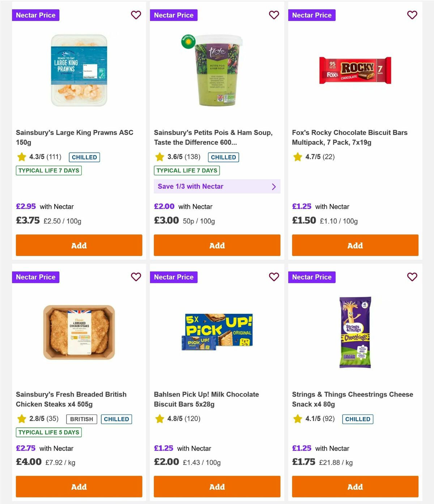
Task: Favourite the Bahlsen Pick Up biscuit bars
Action: point(274,277)
